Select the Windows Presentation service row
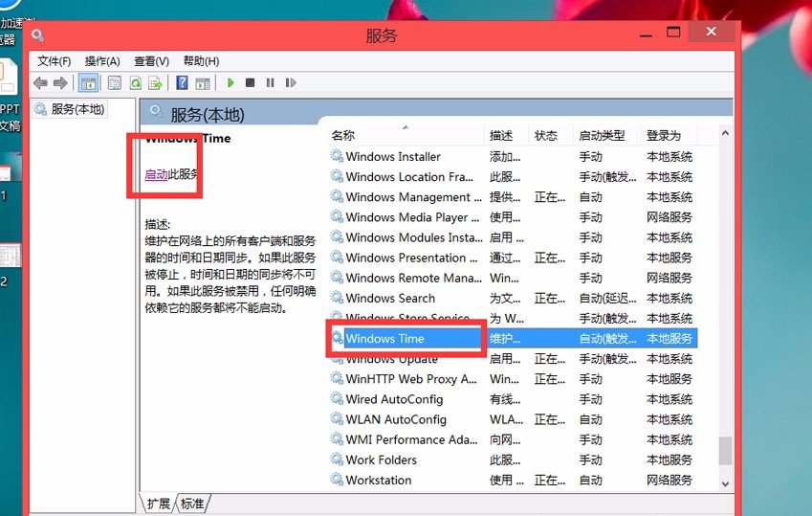This screenshot has height=516, width=812. point(514,258)
